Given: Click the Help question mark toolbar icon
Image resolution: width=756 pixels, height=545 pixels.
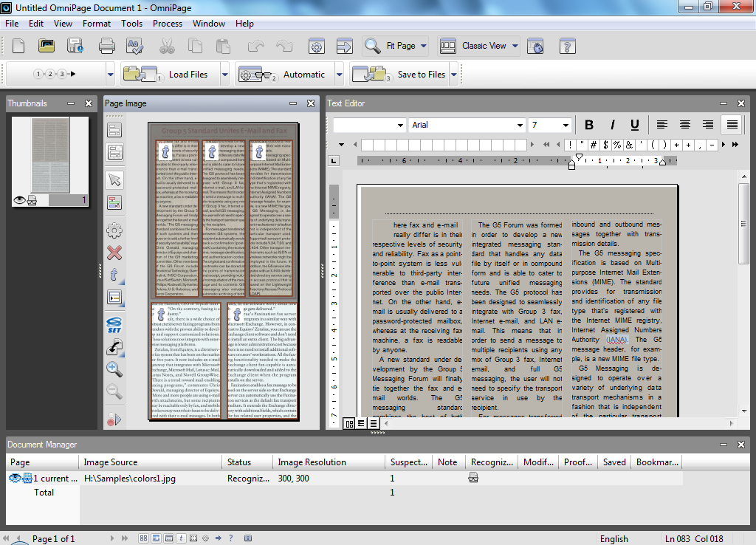Looking at the screenshot, I should click(568, 47).
